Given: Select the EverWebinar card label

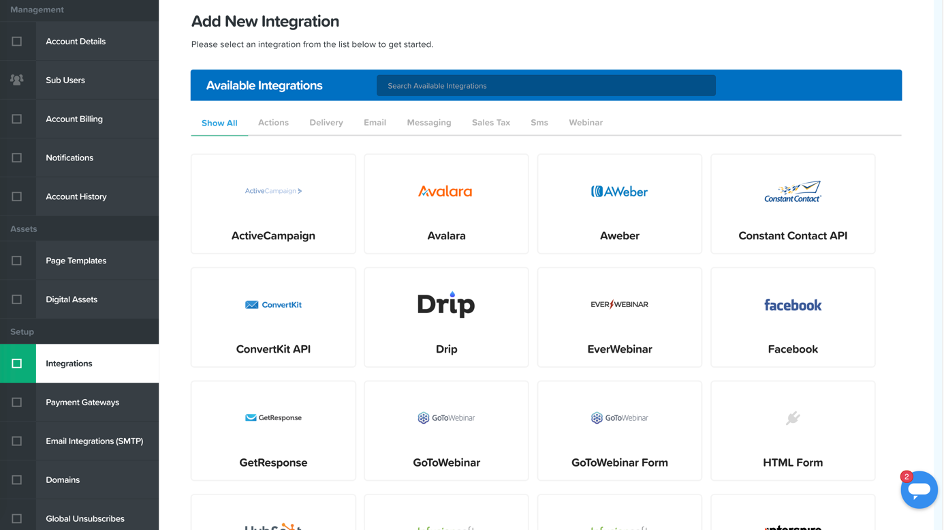Looking at the screenshot, I should (620, 349).
